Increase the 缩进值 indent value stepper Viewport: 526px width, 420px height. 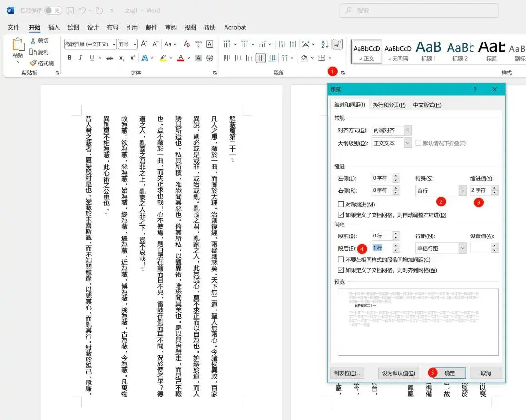point(494,188)
